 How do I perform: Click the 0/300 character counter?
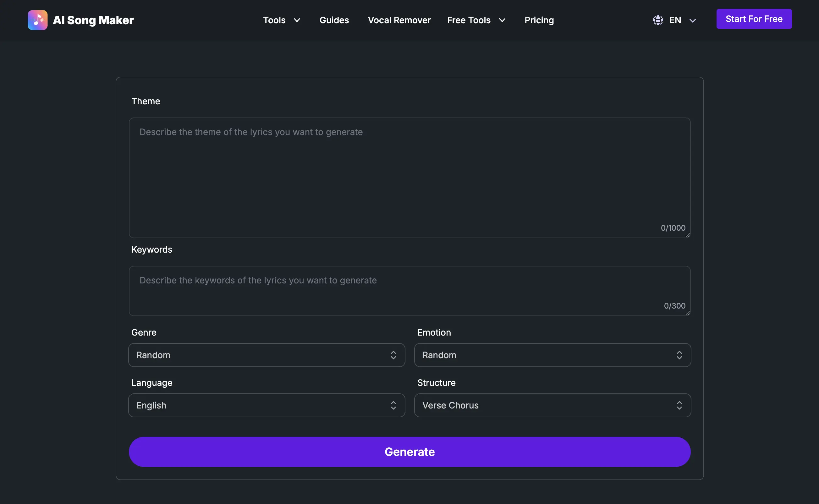(675, 306)
